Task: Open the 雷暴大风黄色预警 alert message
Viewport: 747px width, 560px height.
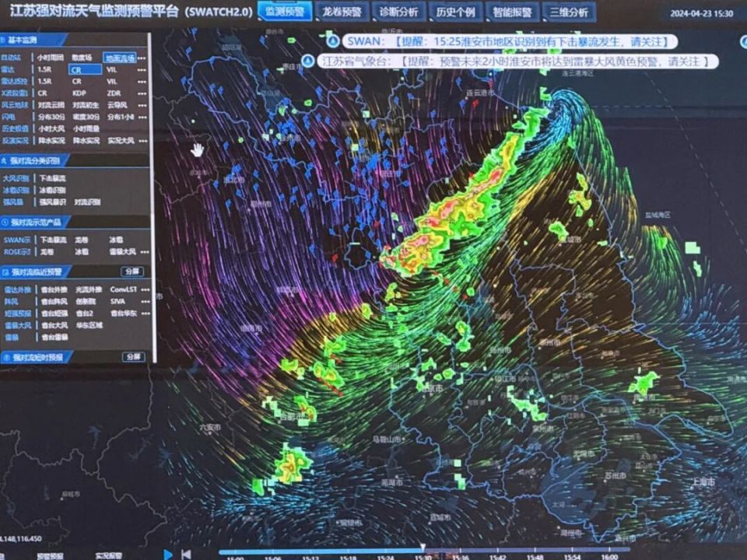Action: click(x=517, y=61)
